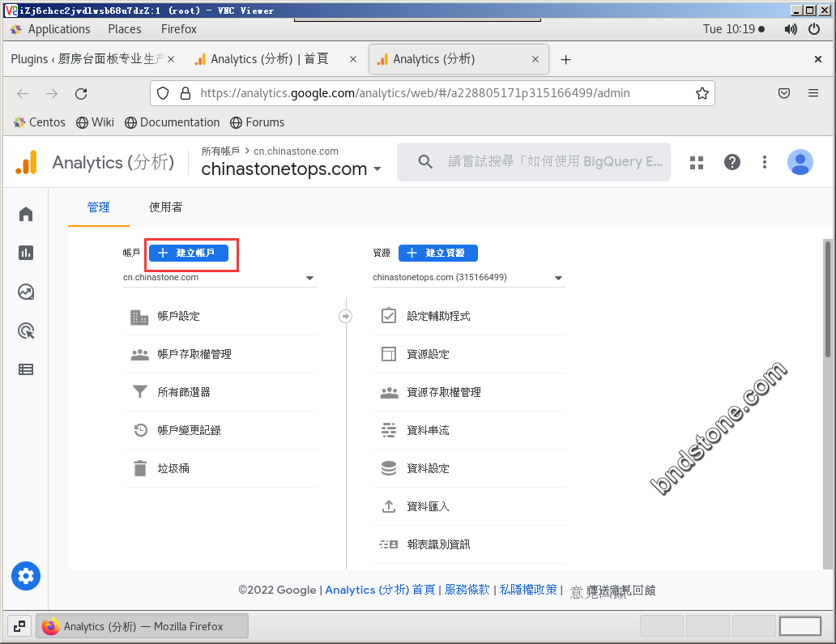Click the Tue 10:19 clock

pos(729,29)
